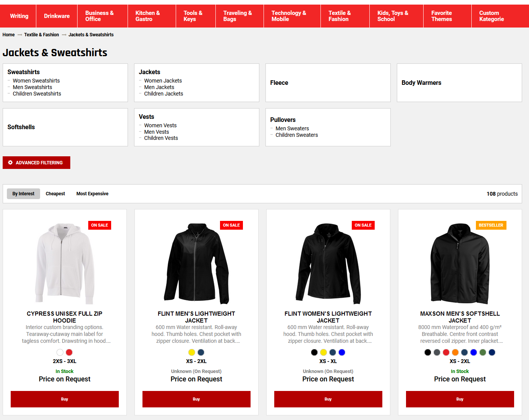The width and height of the screenshot is (529, 420).
Task: Open Children Sweatshirts subcategory
Action: [37, 94]
